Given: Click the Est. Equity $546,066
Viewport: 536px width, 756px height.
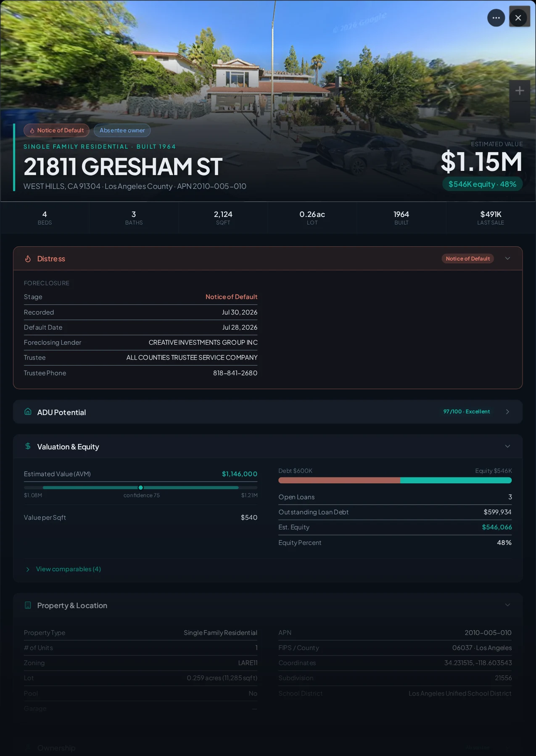Looking at the screenshot, I should pyautogui.click(x=497, y=527).
